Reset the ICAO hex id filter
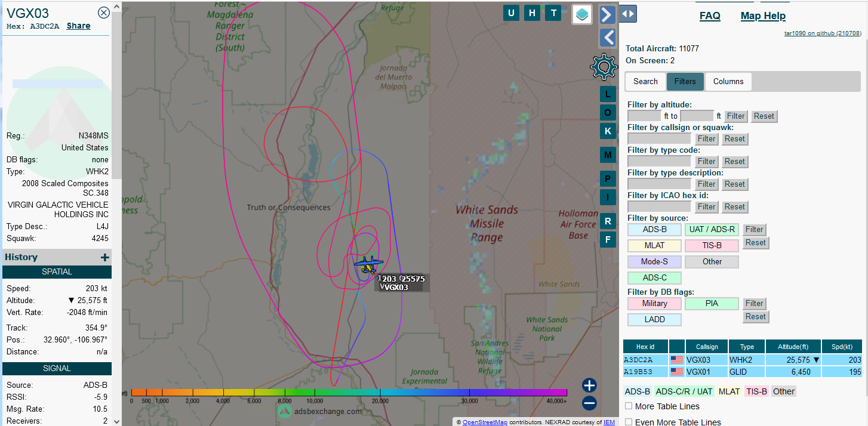This screenshot has width=868, height=426. 735,207
